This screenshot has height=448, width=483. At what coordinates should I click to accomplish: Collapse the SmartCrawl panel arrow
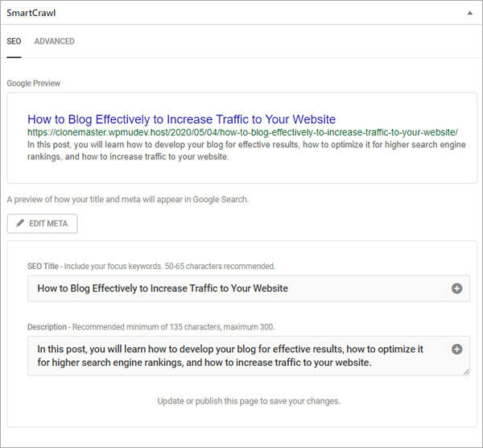click(x=470, y=13)
